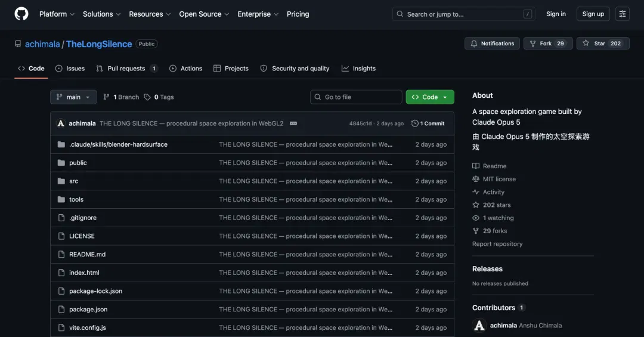Open the Pull requests tab
This screenshot has width=644, height=337.
[126, 69]
